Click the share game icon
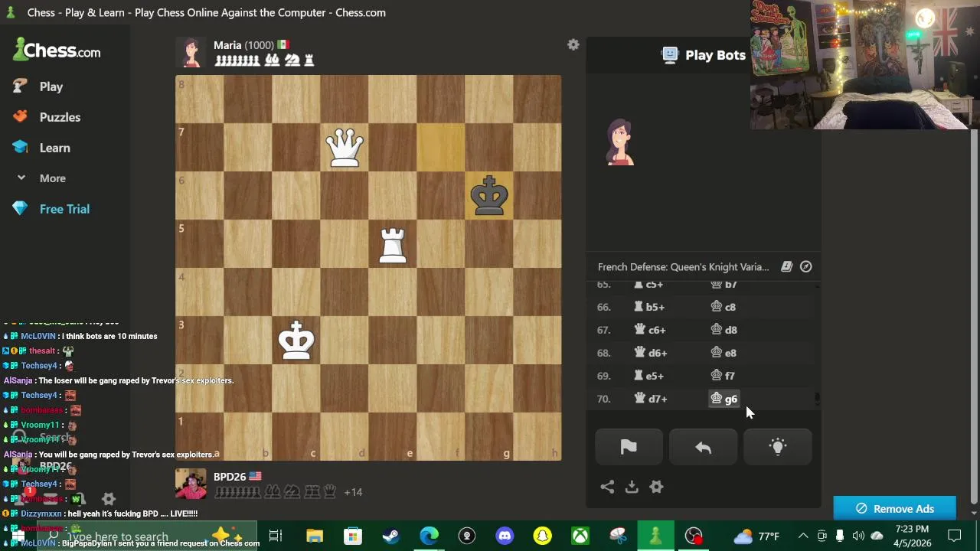This screenshot has height=551, width=980. tap(607, 487)
